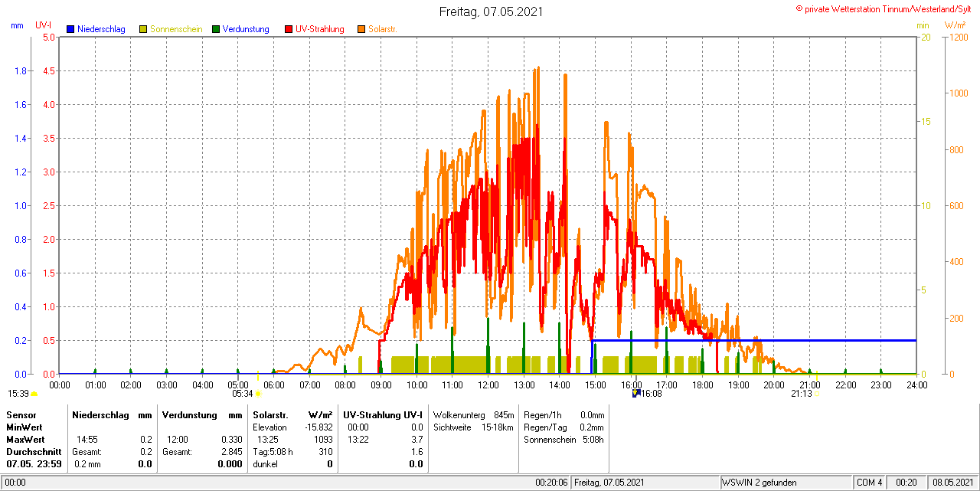Click the Solarstr. max value 1093
The width and height of the screenshot is (980, 491).
pos(325,440)
